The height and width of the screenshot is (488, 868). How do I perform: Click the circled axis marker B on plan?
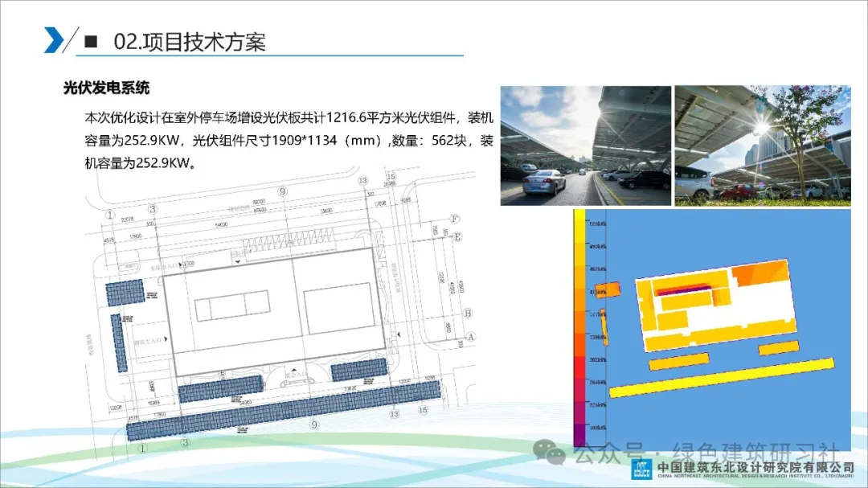click(468, 314)
